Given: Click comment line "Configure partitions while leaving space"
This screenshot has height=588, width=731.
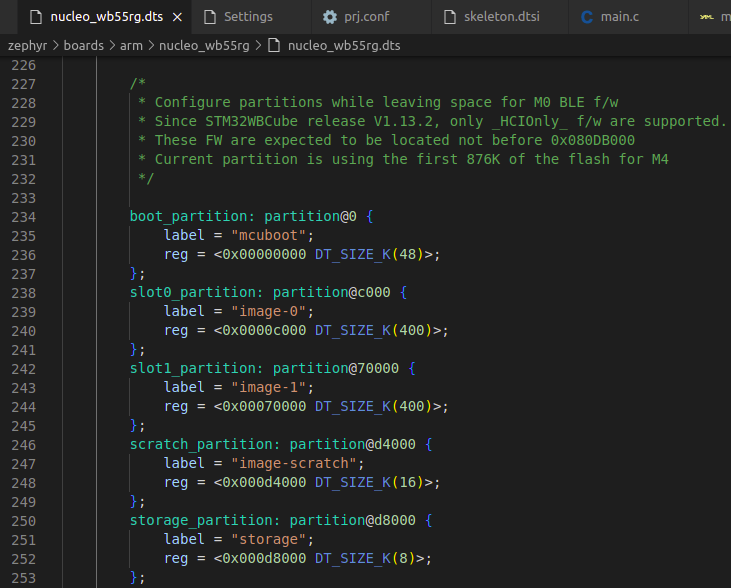Looking at the screenshot, I should click(x=378, y=103).
